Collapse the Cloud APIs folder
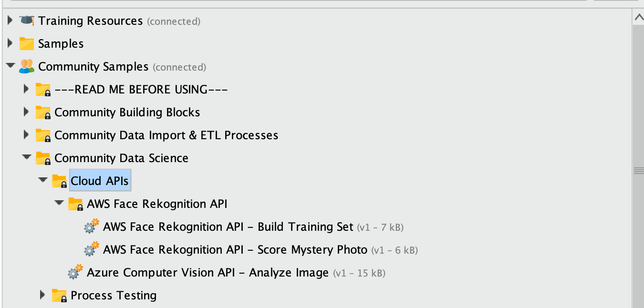644x308 pixels. click(43, 181)
